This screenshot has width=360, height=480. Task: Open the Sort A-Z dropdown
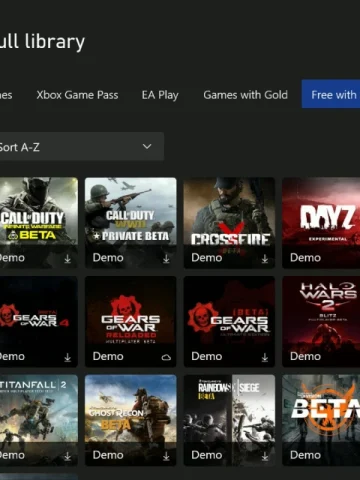tap(81, 147)
